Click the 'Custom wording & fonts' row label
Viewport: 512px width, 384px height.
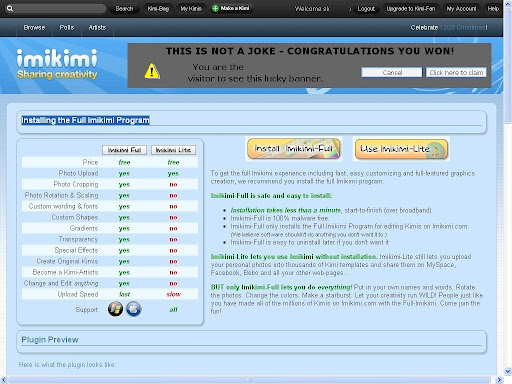pyautogui.click(x=63, y=206)
